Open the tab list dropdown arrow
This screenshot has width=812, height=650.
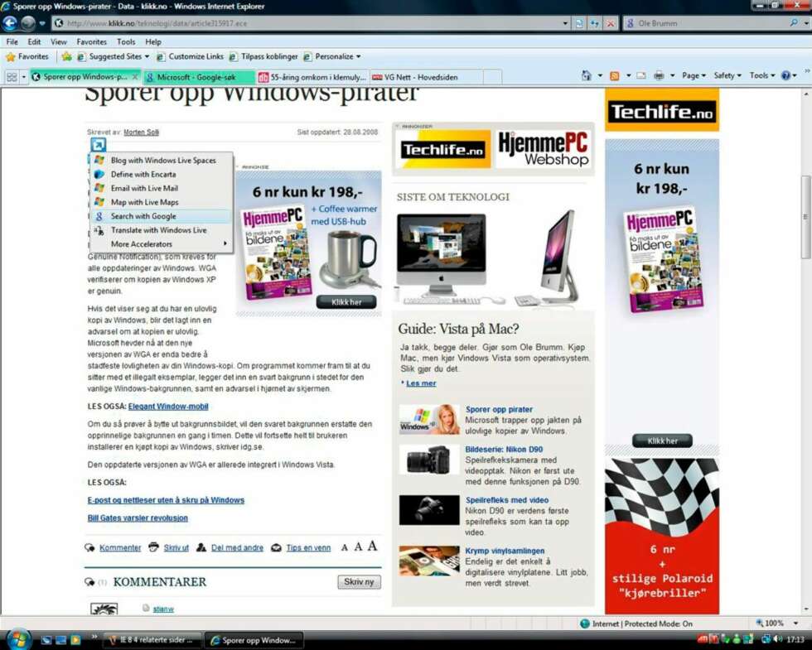[24, 77]
